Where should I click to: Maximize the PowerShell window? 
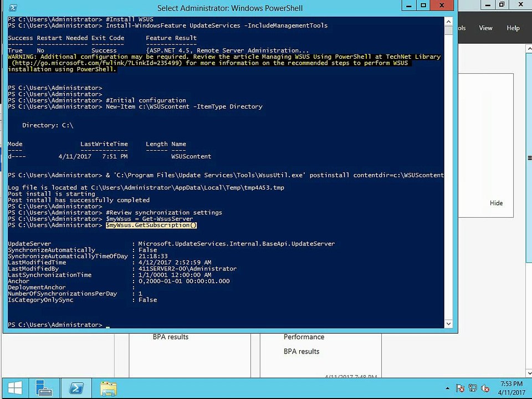(x=423, y=6)
